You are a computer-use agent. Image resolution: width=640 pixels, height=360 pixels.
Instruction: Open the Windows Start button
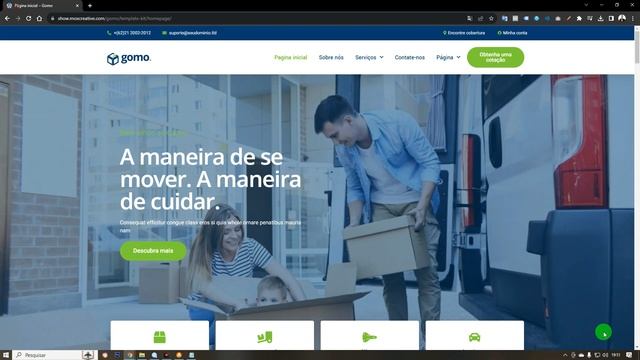pyautogui.click(x=6, y=355)
